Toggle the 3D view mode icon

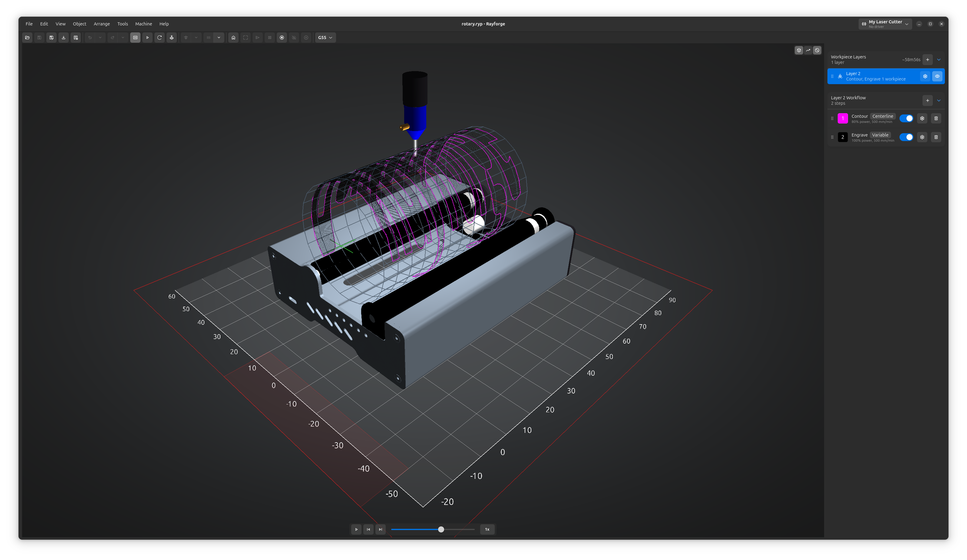point(135,38)
